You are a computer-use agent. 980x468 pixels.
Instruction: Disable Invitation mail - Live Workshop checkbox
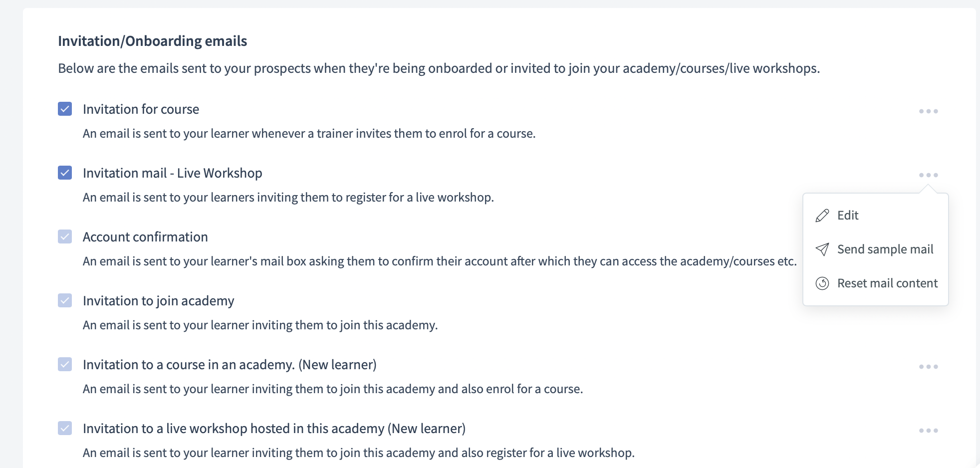pos(65,173)
